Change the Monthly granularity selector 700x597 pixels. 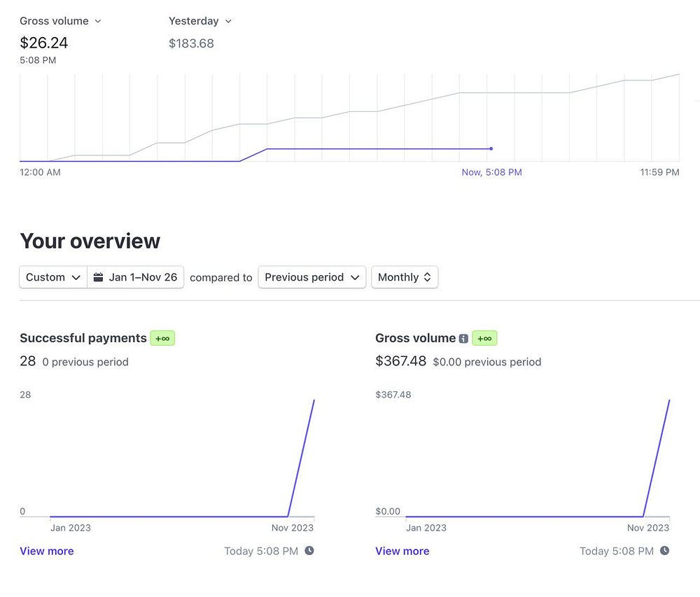(405, 277)
